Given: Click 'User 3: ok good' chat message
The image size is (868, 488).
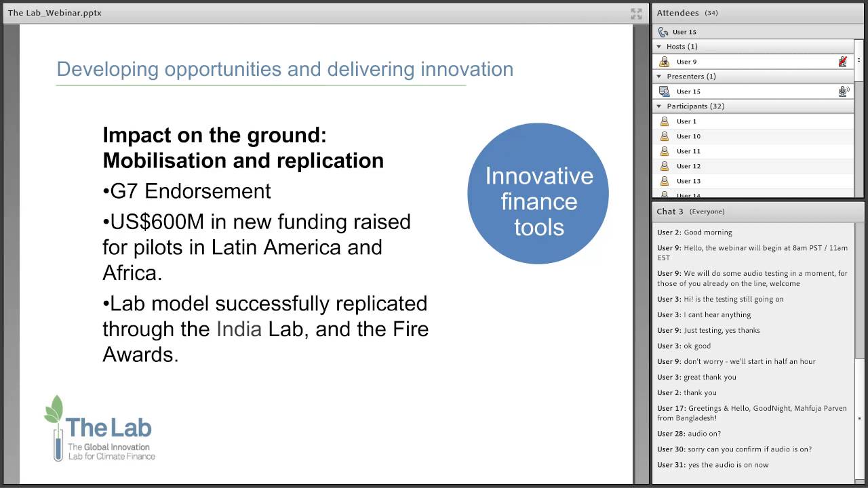Looking at the screenshot, I should (x=684, y=346).
